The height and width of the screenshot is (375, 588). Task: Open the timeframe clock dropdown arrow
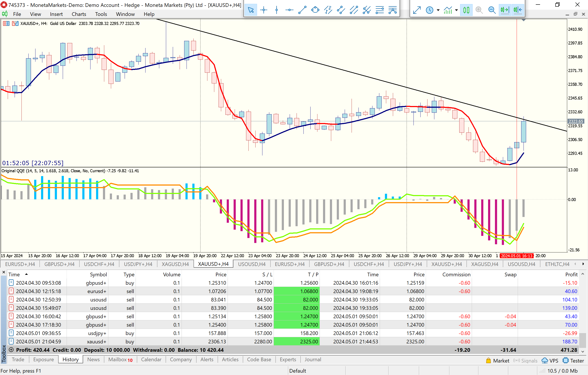(x=438, y=10)
